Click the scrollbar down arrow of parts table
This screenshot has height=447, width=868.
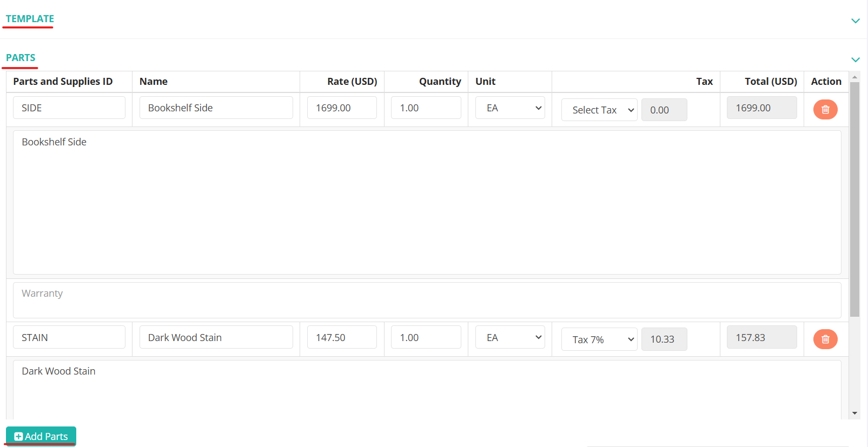(x=854, y=413)
